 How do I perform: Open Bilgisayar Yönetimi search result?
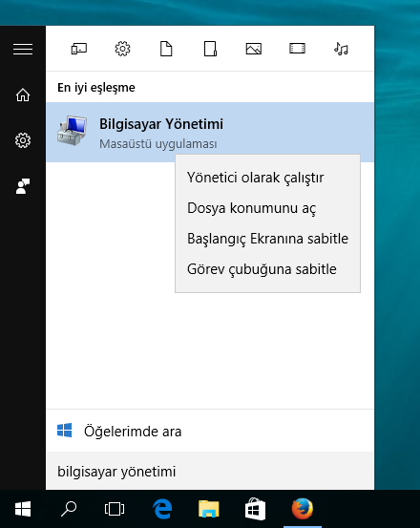(210, 132)
